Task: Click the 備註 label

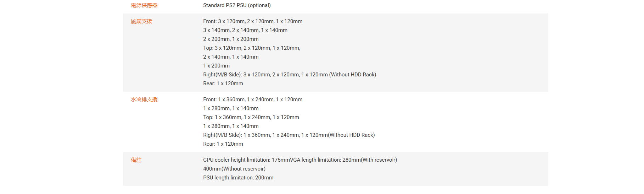Action: pyautogui.click(x=136, y=160)
